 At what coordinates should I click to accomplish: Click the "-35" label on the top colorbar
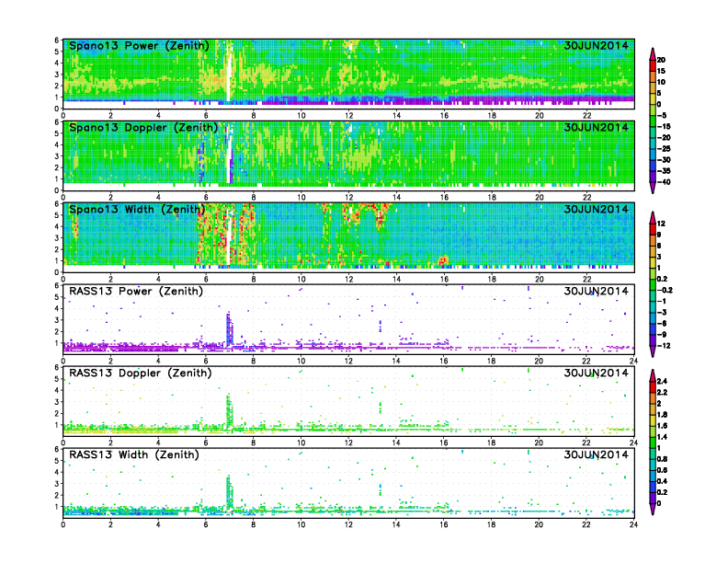(x=664, y=171)
